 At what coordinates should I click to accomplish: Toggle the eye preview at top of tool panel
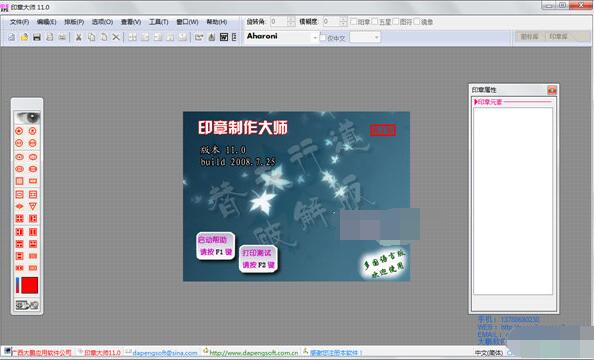point(27,117)
